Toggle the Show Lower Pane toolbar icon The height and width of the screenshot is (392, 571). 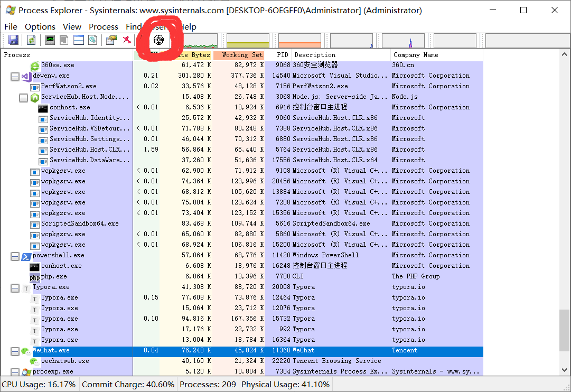(x=79, y=40)
